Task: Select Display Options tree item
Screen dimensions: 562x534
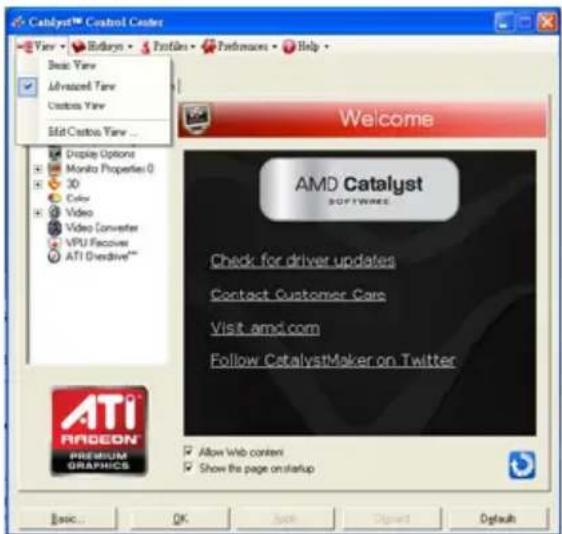Action: [100, 154]
